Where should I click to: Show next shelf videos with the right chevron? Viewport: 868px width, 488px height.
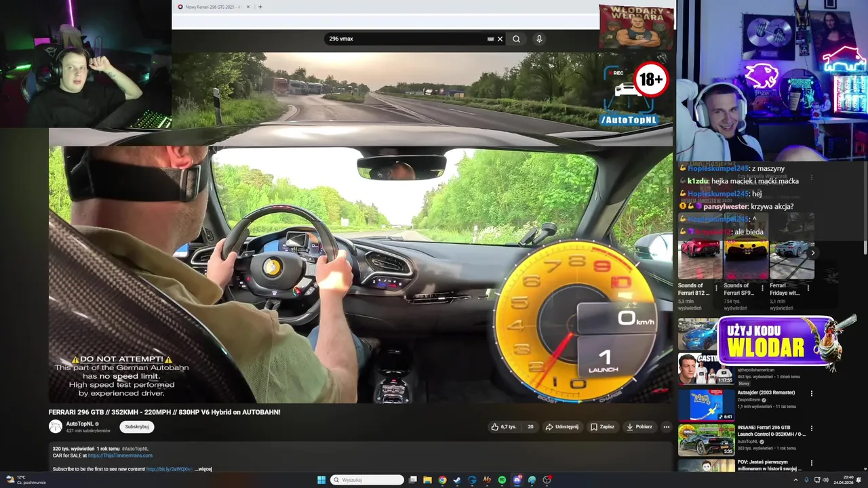coord(813,253)
